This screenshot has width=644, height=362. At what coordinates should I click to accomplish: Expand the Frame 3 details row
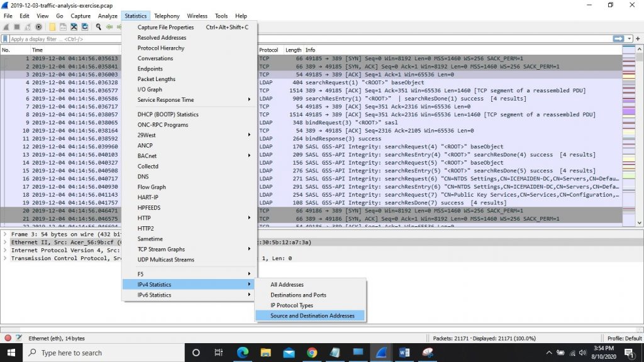coord(5,234)
